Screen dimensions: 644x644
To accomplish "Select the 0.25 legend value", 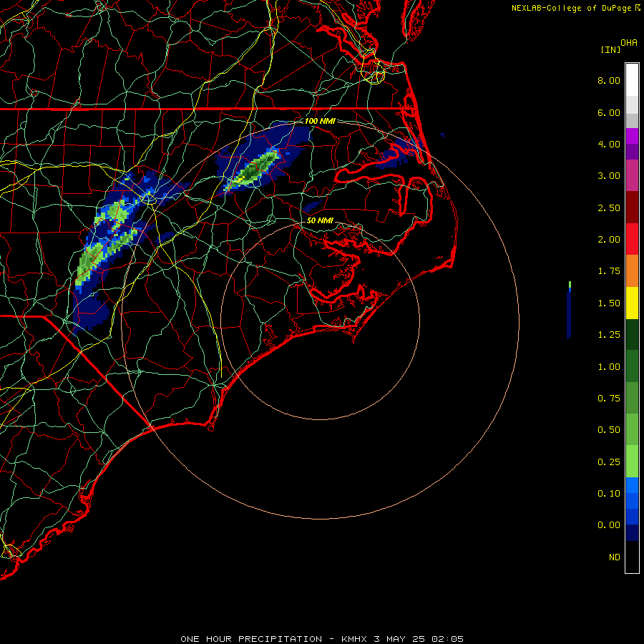I will coord(609,462).
